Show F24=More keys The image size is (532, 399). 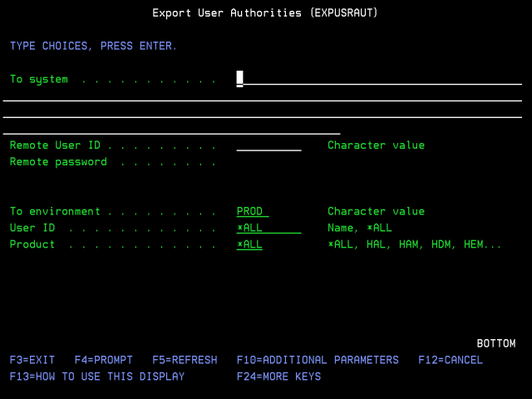click(x=278, y=377)
